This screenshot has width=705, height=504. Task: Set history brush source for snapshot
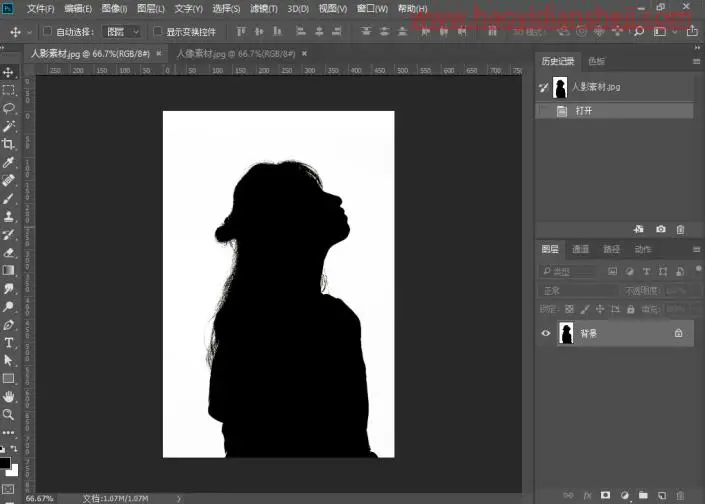[x=543, y=87]
